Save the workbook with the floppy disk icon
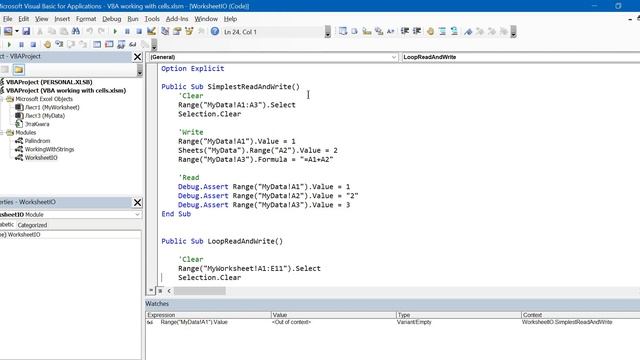Screen dimensions: 640x360 [x=26, y=31]
